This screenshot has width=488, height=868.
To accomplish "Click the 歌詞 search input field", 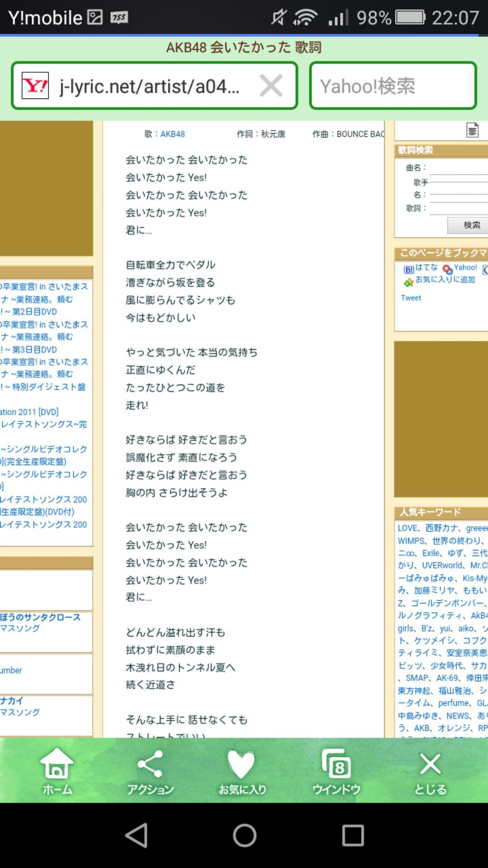I will point(459,208).
